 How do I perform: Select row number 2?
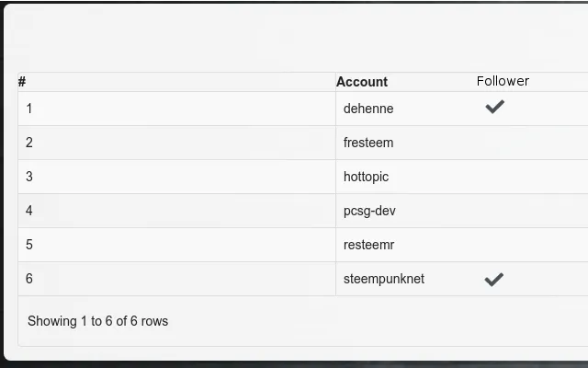[28, 143]
